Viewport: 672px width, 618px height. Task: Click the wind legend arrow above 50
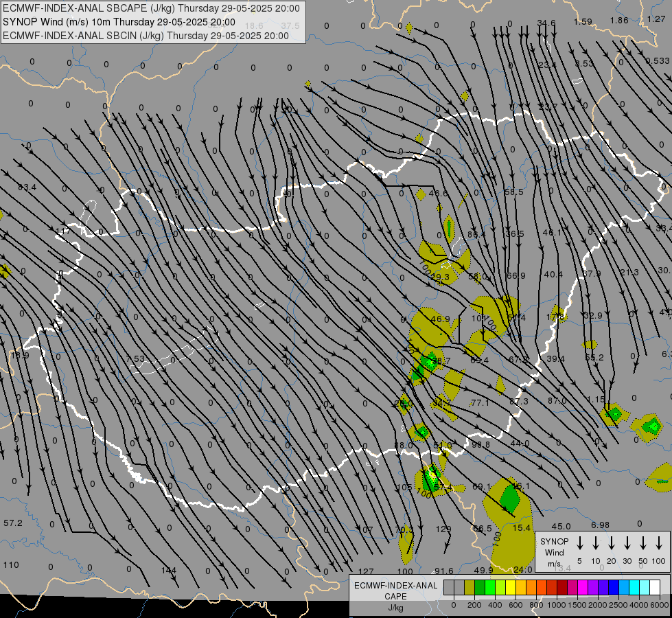pos(643,543)
